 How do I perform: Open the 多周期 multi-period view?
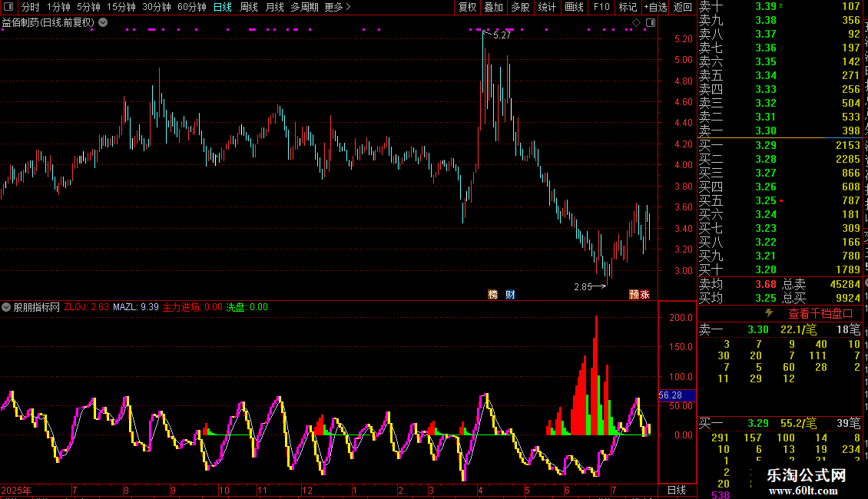(304, 7)
